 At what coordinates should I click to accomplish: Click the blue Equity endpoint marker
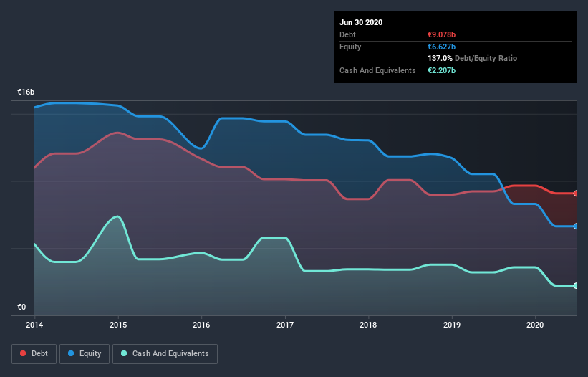point(576,226)
